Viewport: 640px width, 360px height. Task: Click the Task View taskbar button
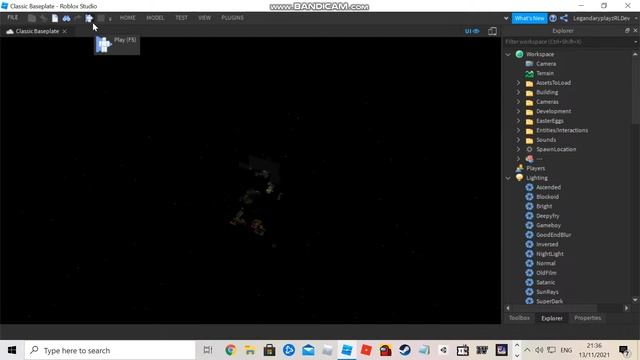tap(208, 350)
